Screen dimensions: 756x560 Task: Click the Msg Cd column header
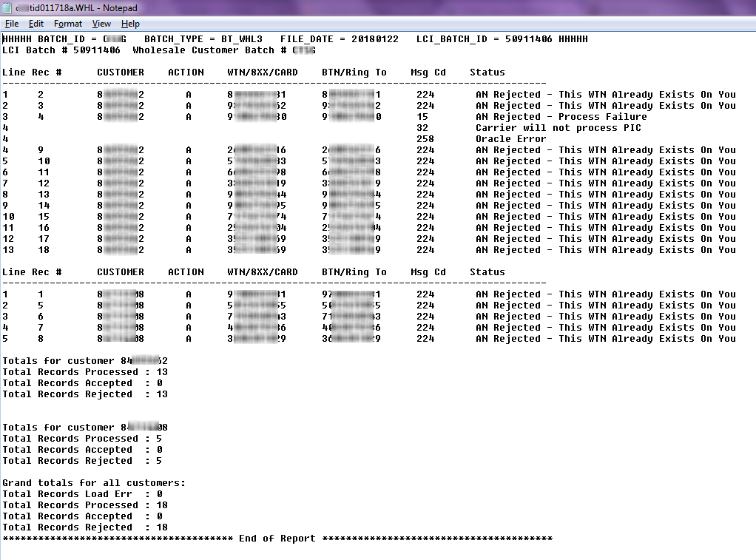click(x=428, y=72)
